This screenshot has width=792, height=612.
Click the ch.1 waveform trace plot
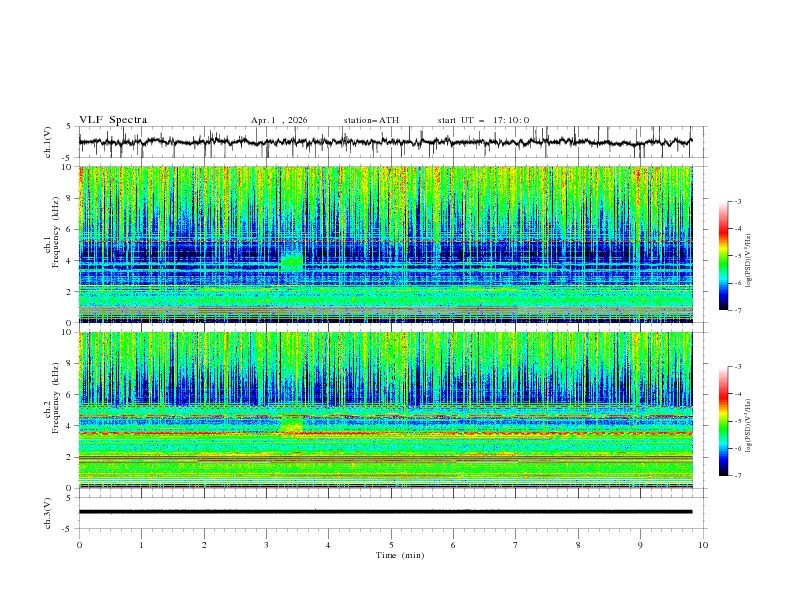click(385, 142)
